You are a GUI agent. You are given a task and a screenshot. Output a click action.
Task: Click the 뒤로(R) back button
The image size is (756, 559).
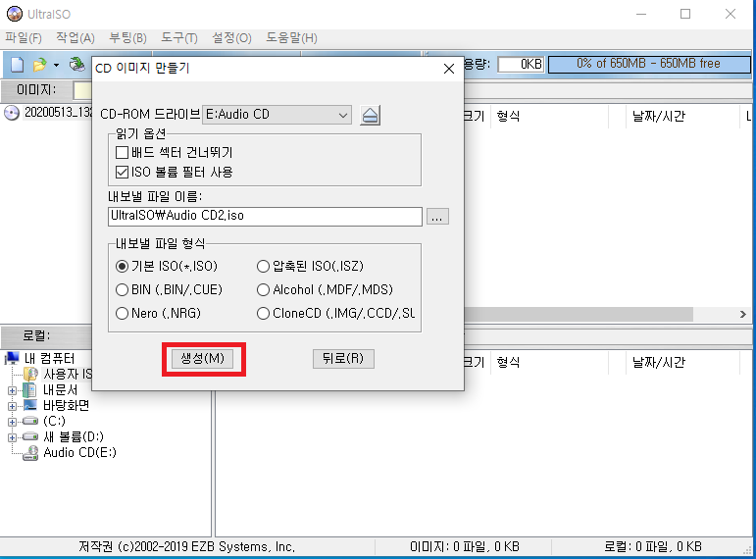click(343, 358)
